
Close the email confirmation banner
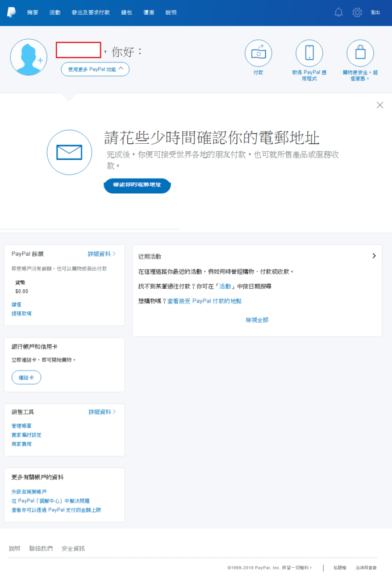[x=380, y=105]
